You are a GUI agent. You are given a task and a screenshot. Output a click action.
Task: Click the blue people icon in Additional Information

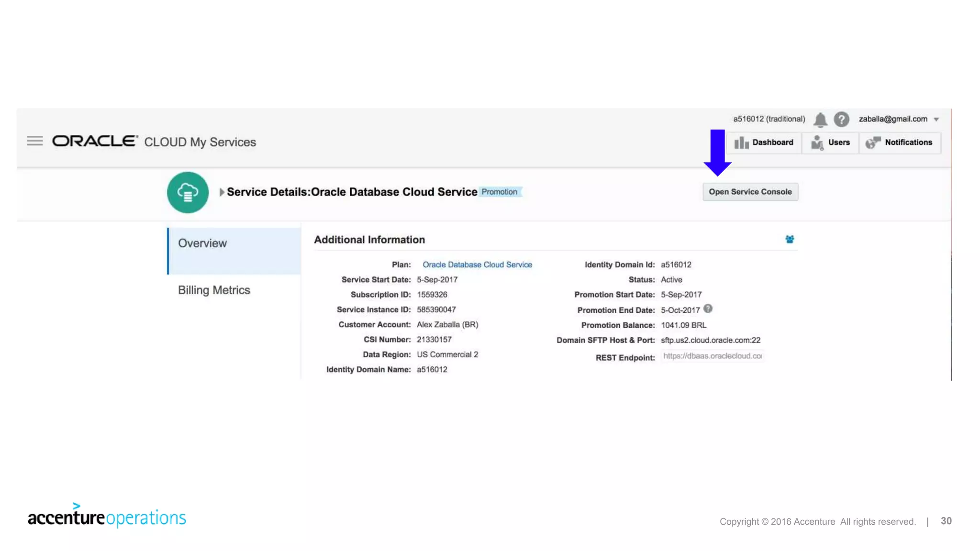point(790,239)
